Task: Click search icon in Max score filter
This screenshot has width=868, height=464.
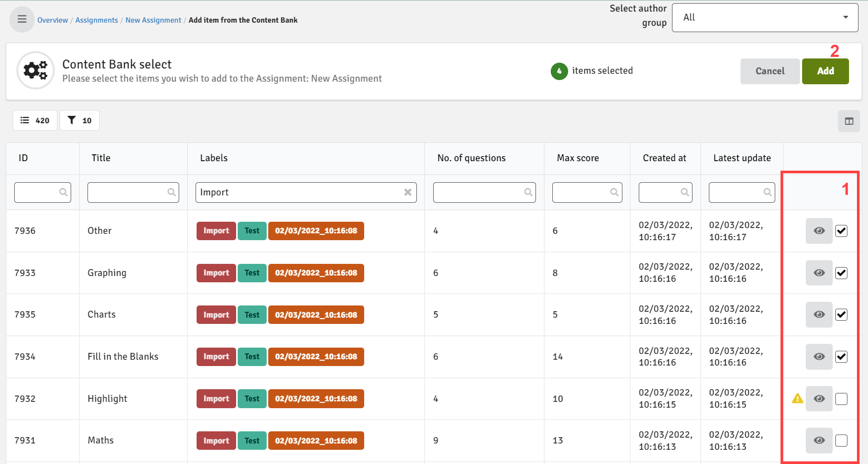Action: coord(614,192)
